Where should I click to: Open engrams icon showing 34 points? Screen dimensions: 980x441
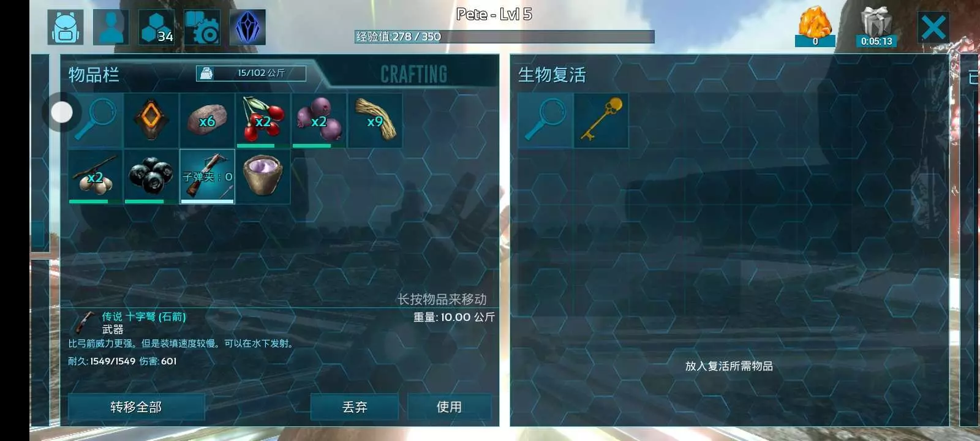click(157, 28)
